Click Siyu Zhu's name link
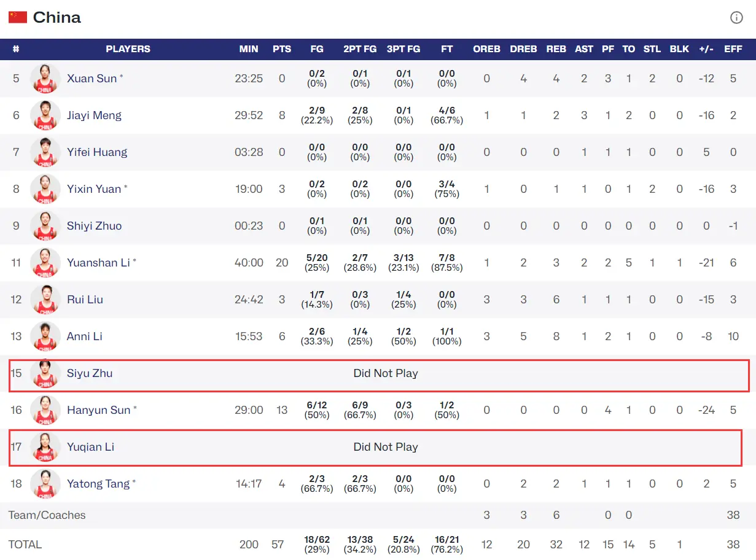Viewport: 756px width, 560px height. click(x=90, y=373)
